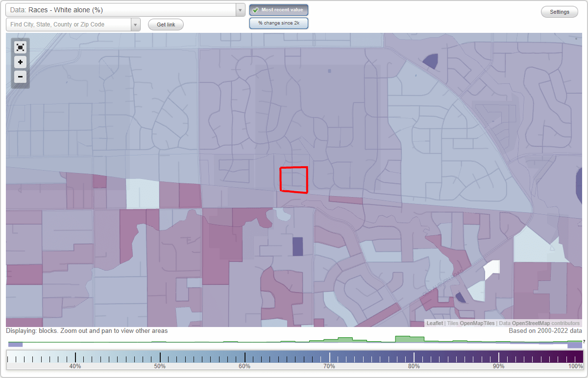Click the zoom out icon on the map
The image size is (588, 378).
tap(20, 77)
